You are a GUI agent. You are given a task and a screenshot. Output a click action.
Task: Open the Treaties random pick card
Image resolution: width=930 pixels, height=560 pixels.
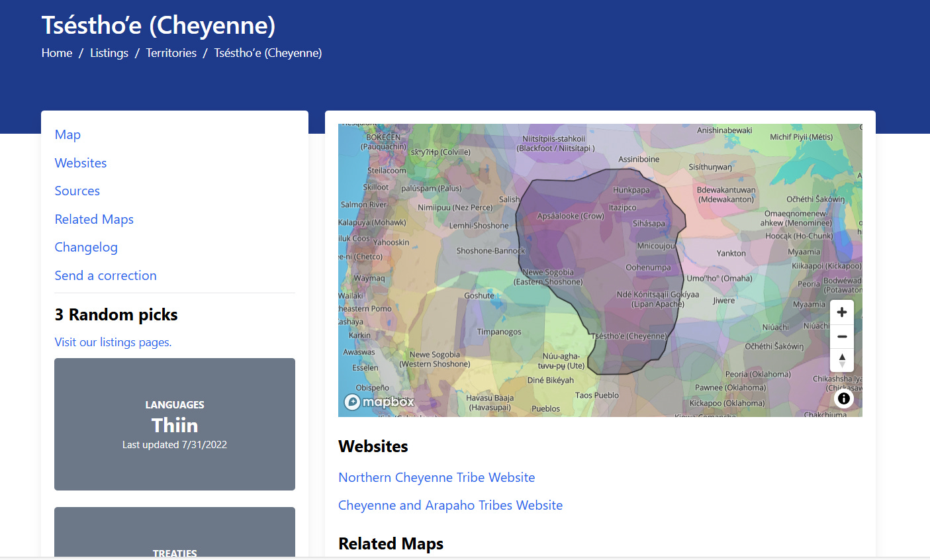pyautogui.click(x=175, y=532)
